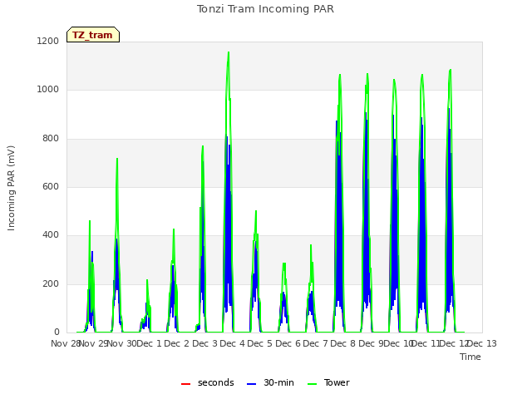Click the Dec 13 x-axis label

pos(482,343)
